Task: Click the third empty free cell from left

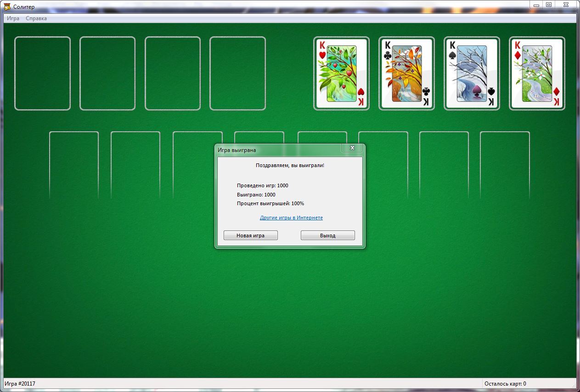Action: click(x=173, y=73)
